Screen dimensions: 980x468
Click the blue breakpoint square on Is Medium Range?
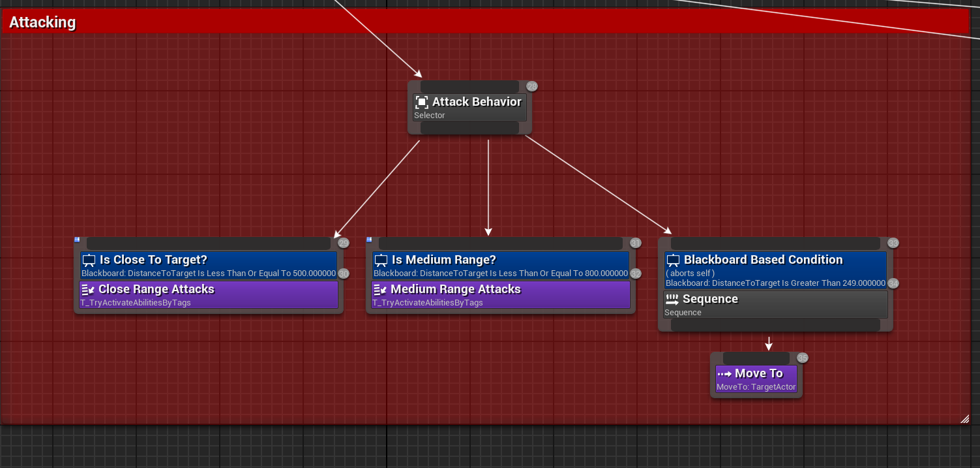point(368,239)
